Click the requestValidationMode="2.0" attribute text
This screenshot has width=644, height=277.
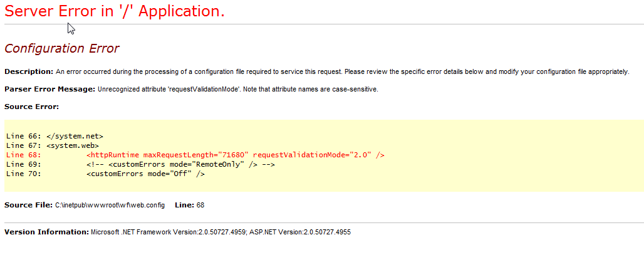pyautogui.click(x=312, y=155)
